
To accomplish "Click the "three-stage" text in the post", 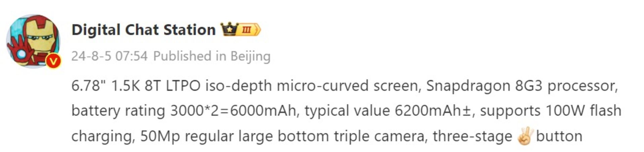I will 472,136.
